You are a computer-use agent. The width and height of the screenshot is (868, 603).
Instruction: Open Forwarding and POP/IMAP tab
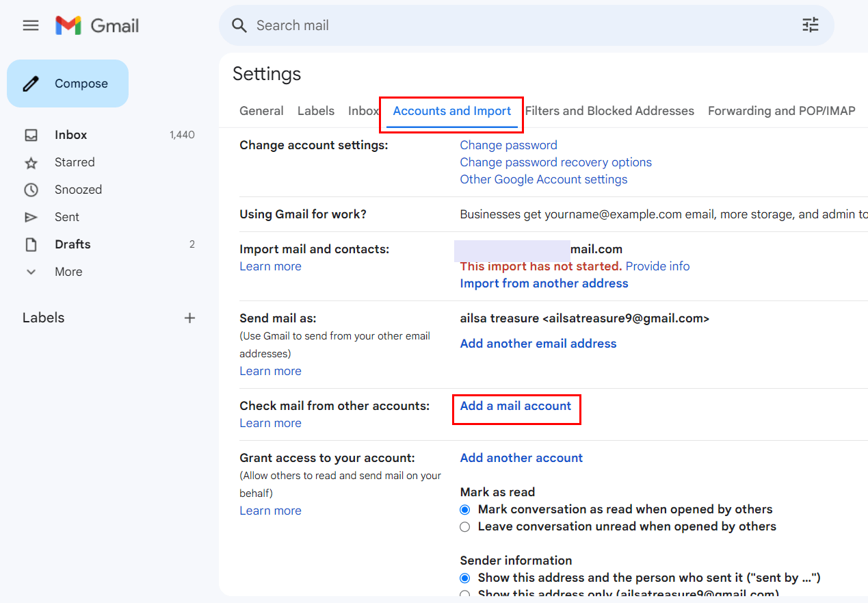(781, 111)
